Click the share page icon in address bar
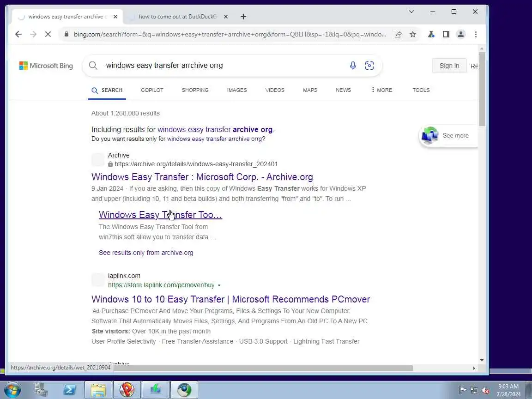This screenshot has height=399, width=532. pos(398,34)
